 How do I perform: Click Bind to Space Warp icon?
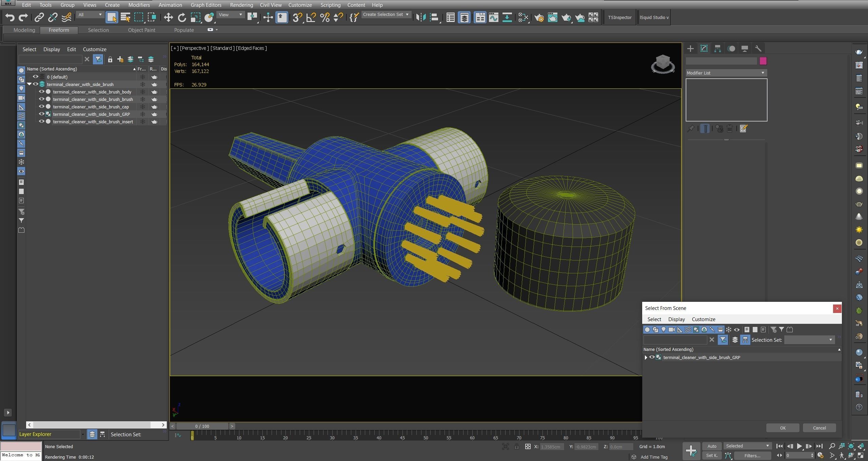coord(66,17)
